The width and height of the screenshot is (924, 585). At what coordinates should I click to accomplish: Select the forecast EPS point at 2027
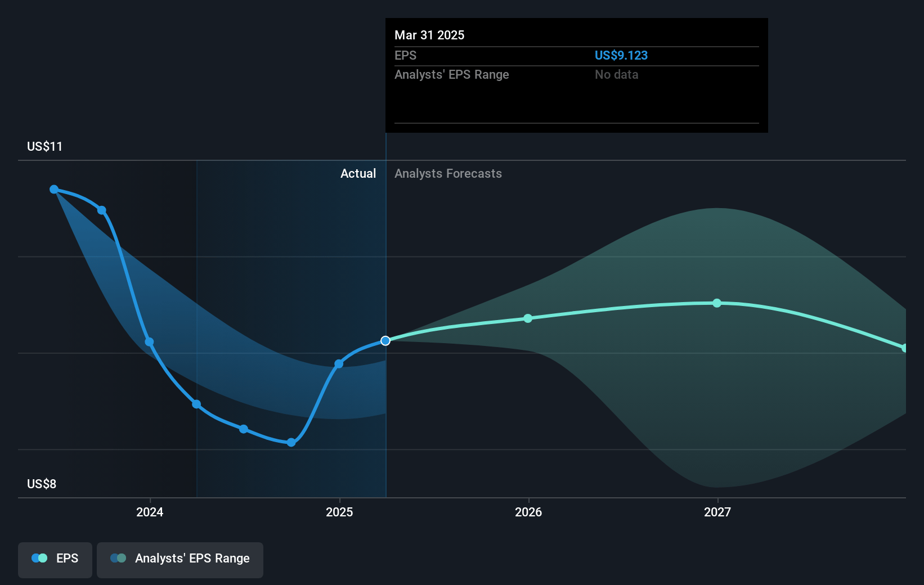[x=717, y=303]
